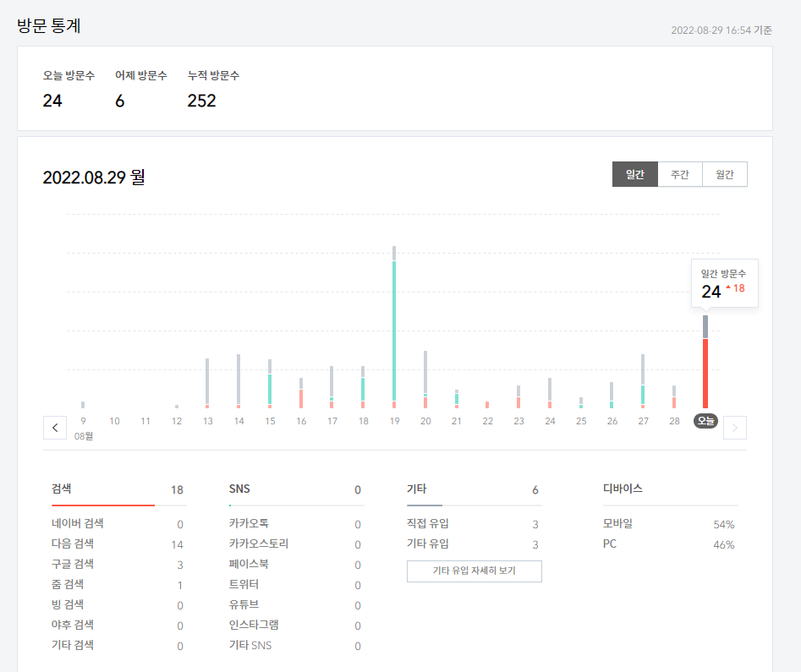The height and width of the screenshot is (672, 801).
Task: Click the 줌 검색 row
Action: pyautogui.click(x=118, y=585)
